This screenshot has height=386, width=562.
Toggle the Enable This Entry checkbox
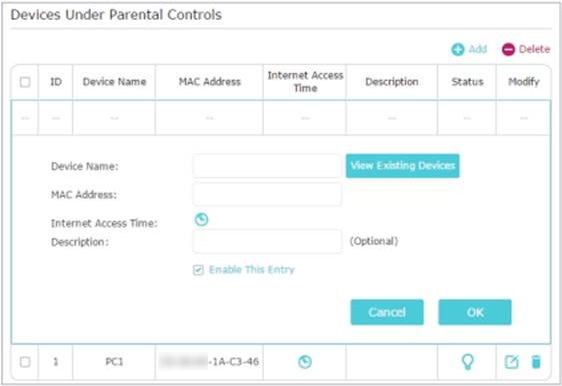[x=198, y=270]
